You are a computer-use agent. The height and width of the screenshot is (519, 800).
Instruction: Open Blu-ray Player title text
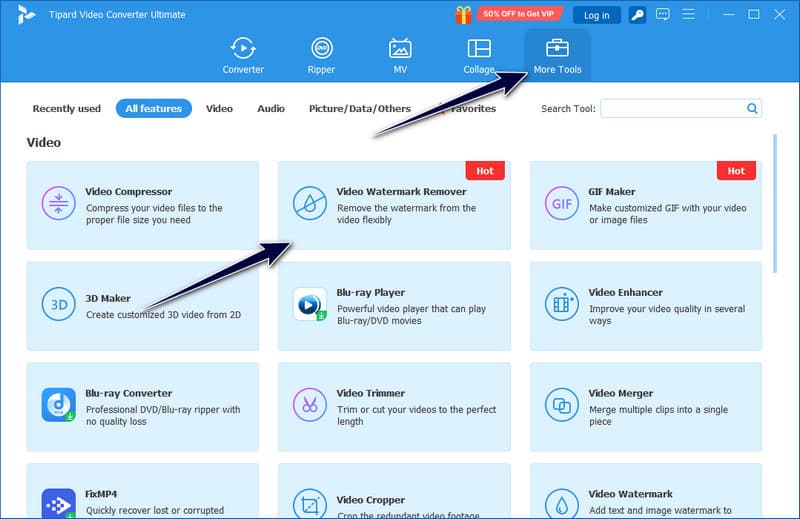pos(370,292)
